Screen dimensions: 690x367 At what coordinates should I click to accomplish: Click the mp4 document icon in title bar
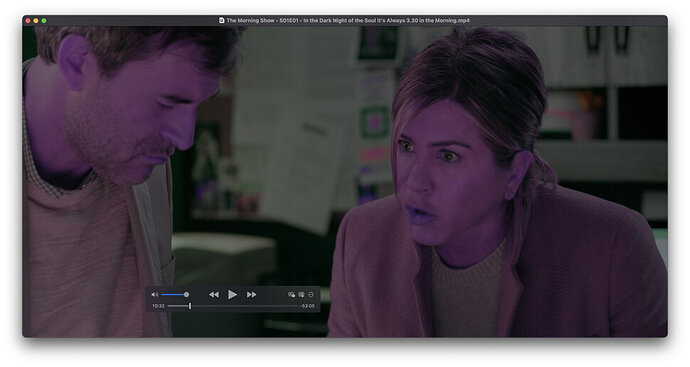click(221, 20)
